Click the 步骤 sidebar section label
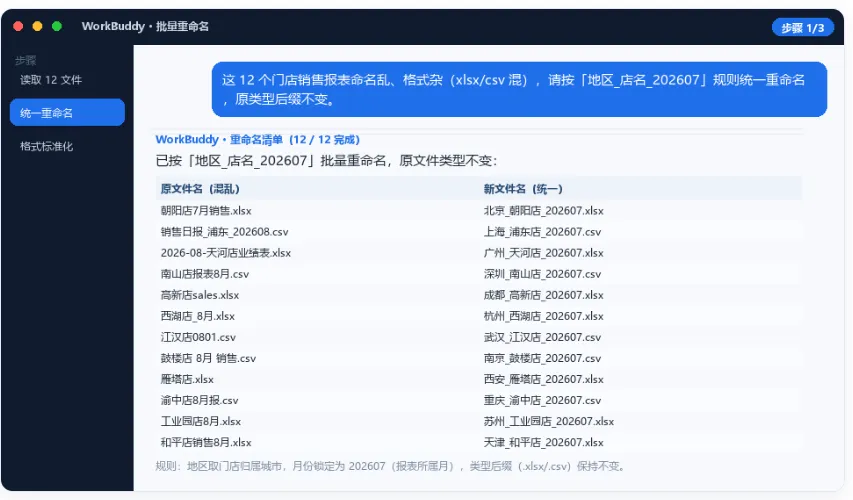This screenshot has width=853, height=500. (25, 60)
